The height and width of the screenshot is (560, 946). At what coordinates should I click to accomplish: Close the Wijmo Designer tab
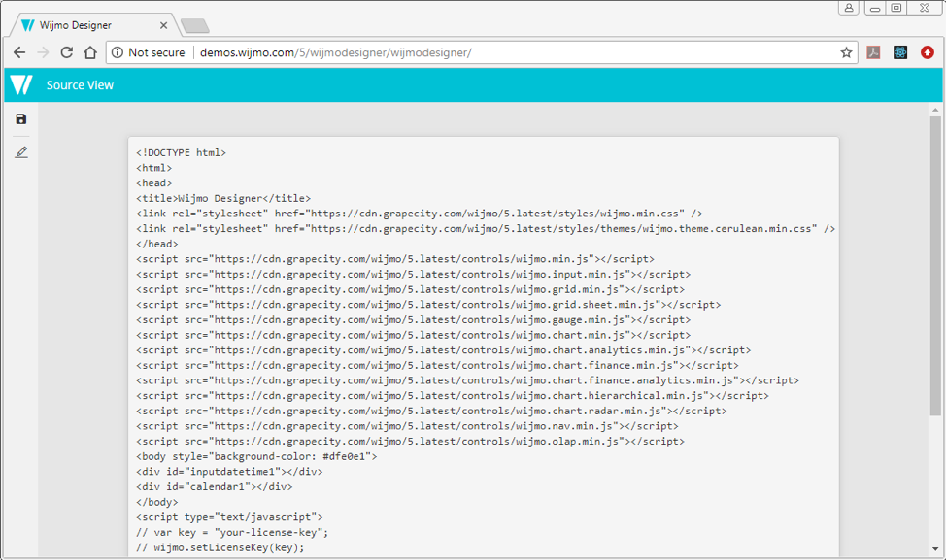click(163, 25)
